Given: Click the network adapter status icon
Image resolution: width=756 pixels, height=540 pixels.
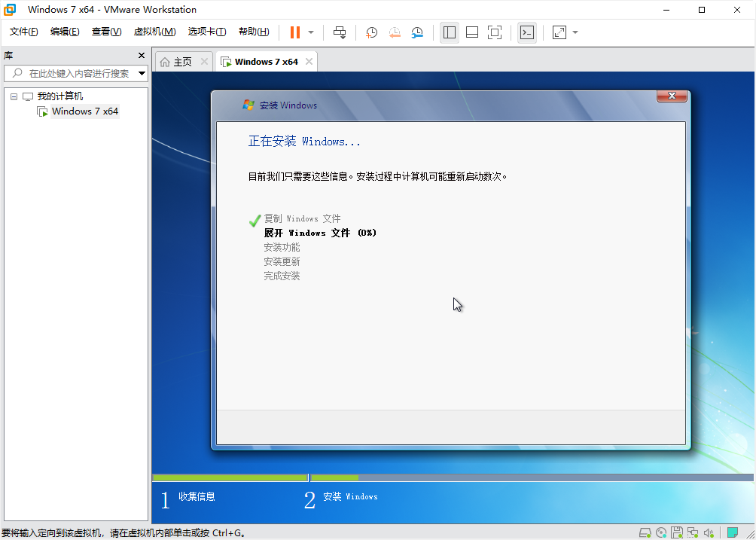Looking at the screenshot, I should tap(693, 532).
